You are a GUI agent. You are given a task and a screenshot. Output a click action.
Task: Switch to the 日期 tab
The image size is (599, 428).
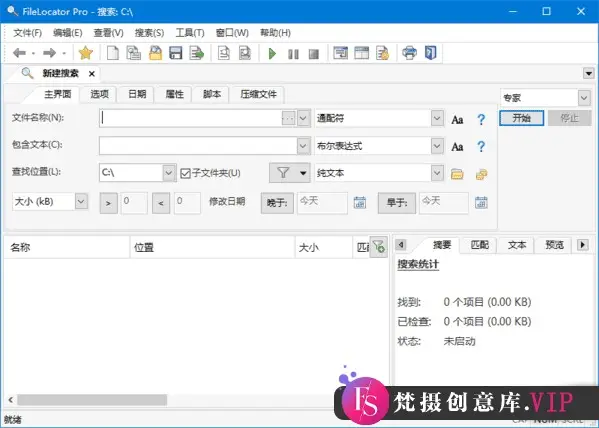point(137,94)
